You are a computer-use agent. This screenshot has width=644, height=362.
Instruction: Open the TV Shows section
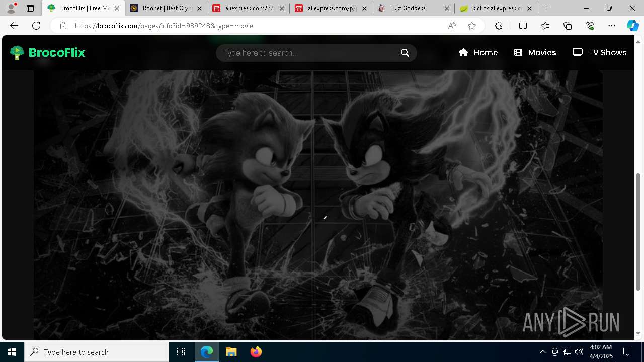[599, 52]
